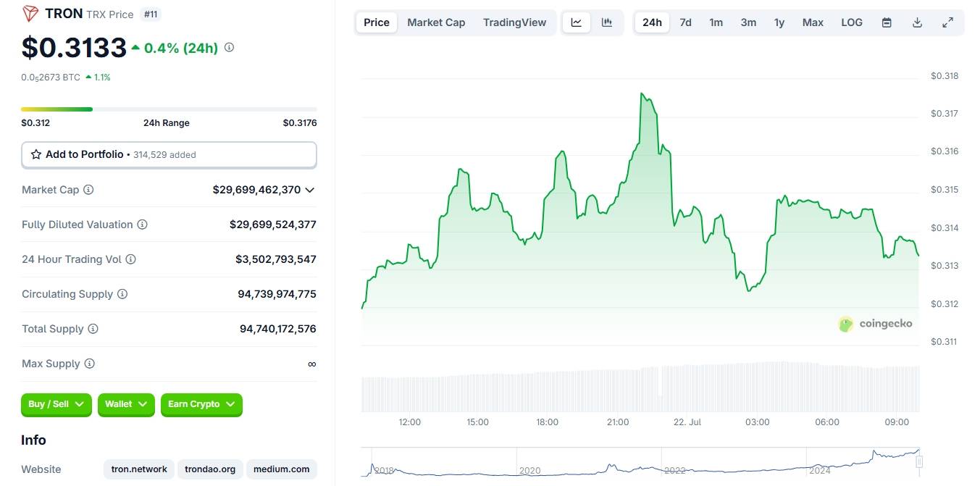Click circulating supply value 94,739,974,775
The height and width of the screenshot is (486, 980).
[x=277, y=294]
